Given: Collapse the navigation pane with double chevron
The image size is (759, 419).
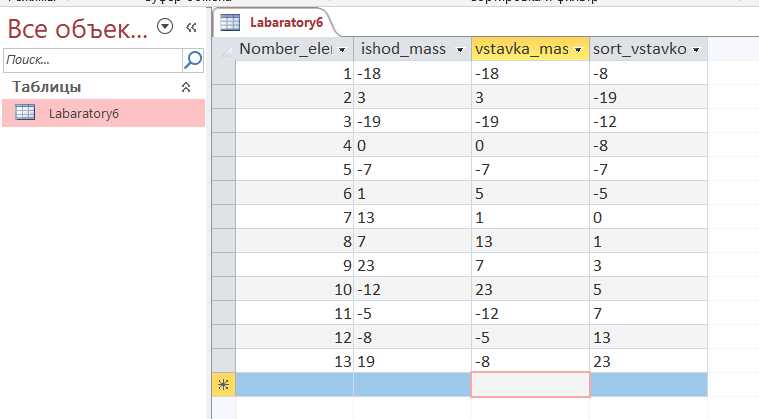Looking at the screenshot, I should tap(191, 28).
